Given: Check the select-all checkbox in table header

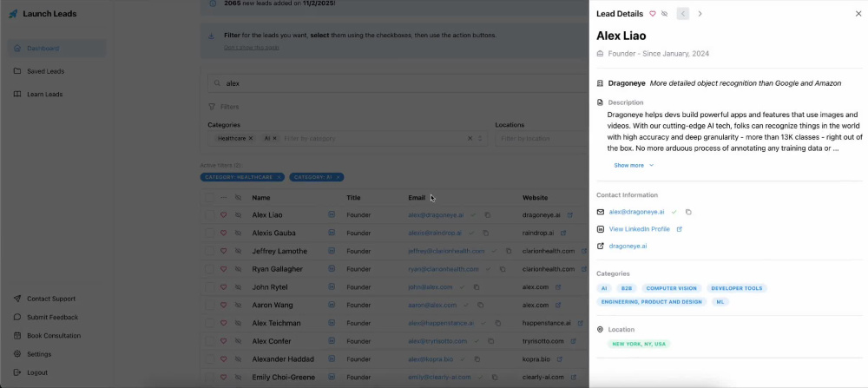Looking at the screenshot, I should coord(209,198).
